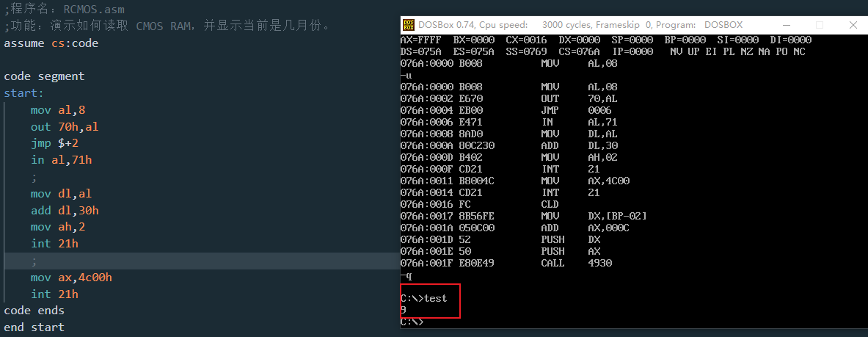Click the CX=0016 register value in DOSBox
The width and height of the screenshot is (868, 337).
click(x=526, y=40)
